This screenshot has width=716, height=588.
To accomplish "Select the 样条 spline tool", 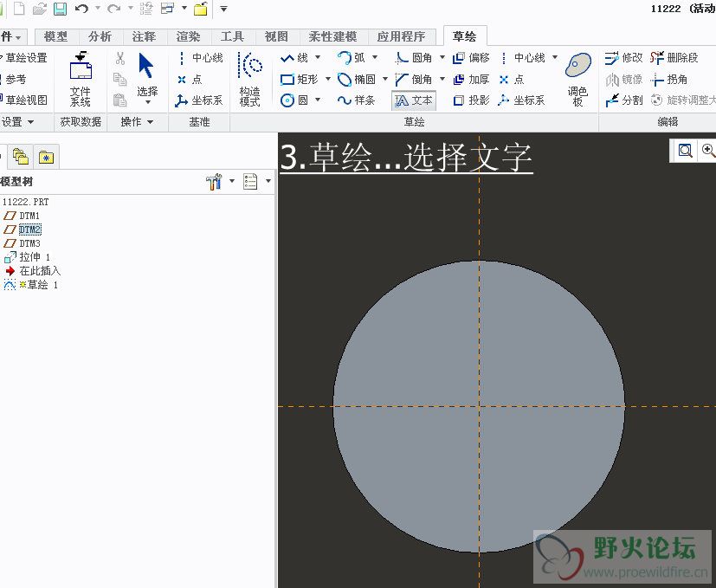I will point(357,100).
